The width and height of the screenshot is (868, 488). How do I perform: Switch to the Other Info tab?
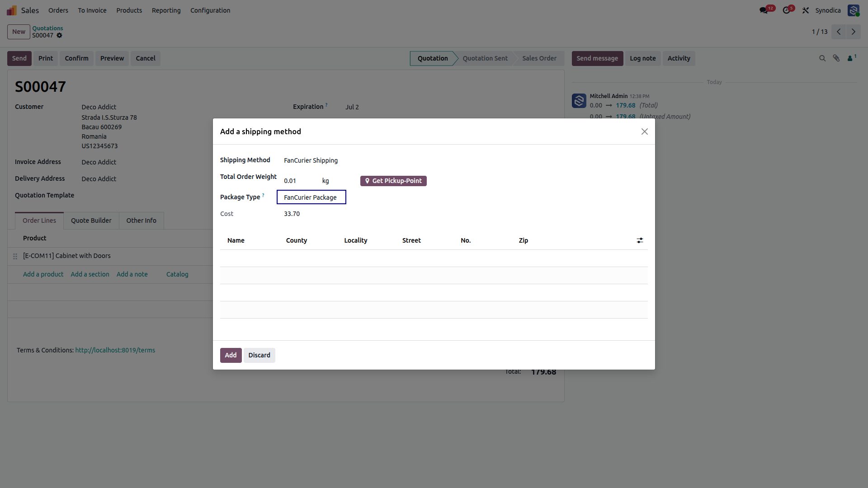point(142,221)
